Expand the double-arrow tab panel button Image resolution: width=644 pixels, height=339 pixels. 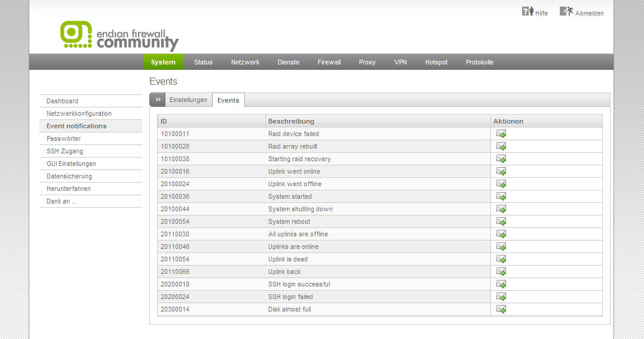pyautogui.click(x=157, y=100)
